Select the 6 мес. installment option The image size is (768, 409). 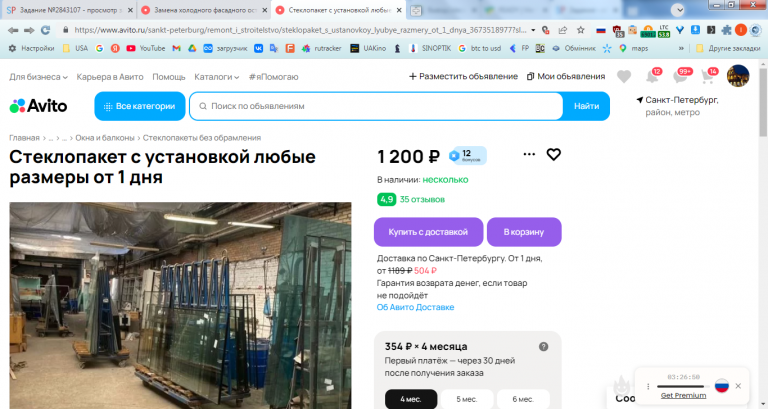tap(523, 399)
